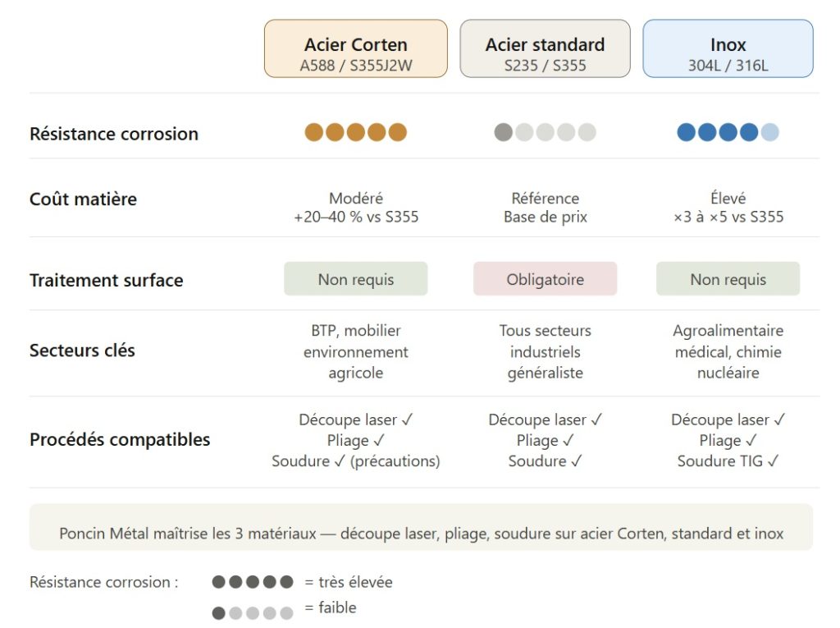Click the 'Élevé ×3 à ×5 vs S355' cell

[728, 208]
